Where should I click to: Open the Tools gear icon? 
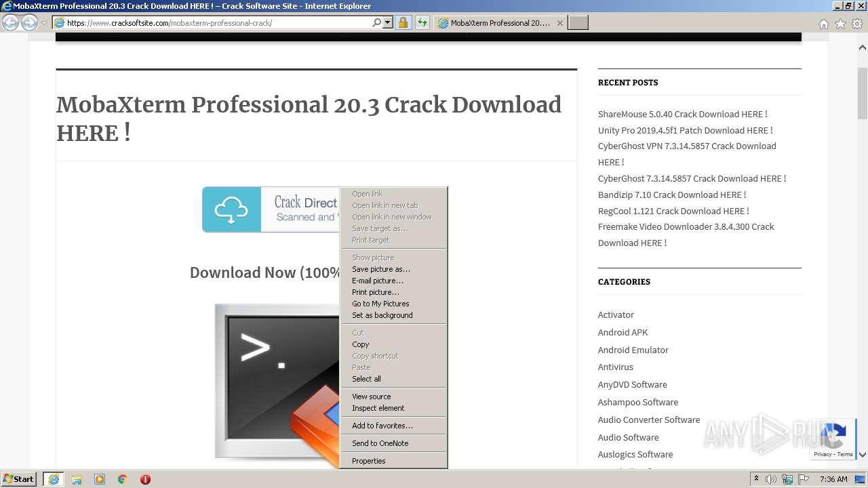coord(857,24)
